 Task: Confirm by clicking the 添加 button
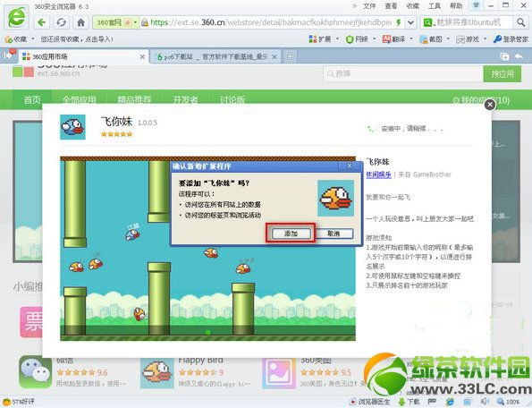click(291, 234)
